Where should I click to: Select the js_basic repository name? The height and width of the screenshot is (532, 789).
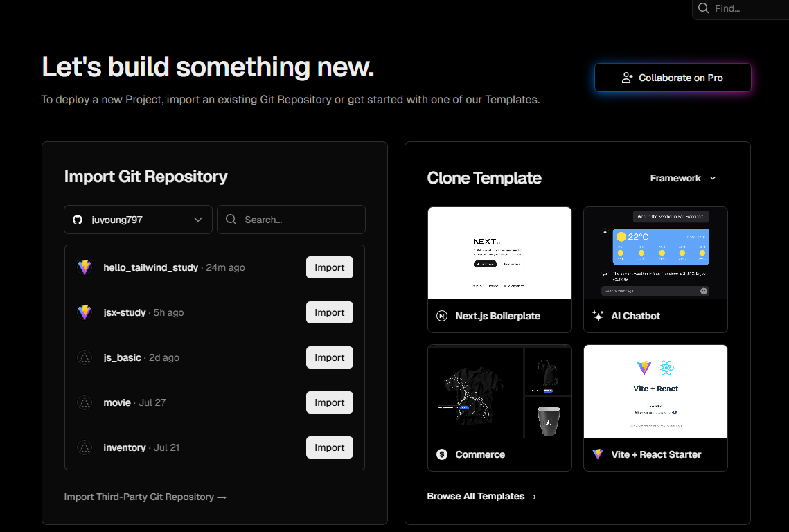coord(122,357)
